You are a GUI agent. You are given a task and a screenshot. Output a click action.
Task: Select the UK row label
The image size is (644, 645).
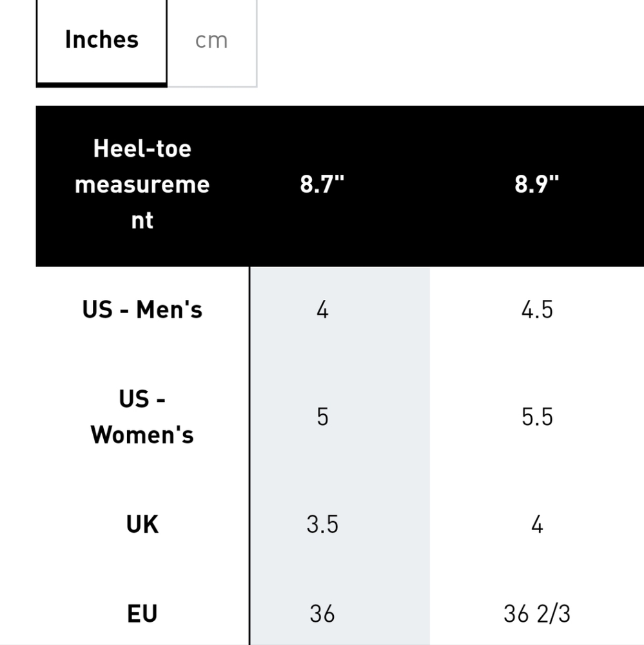[x=142, y=524]
